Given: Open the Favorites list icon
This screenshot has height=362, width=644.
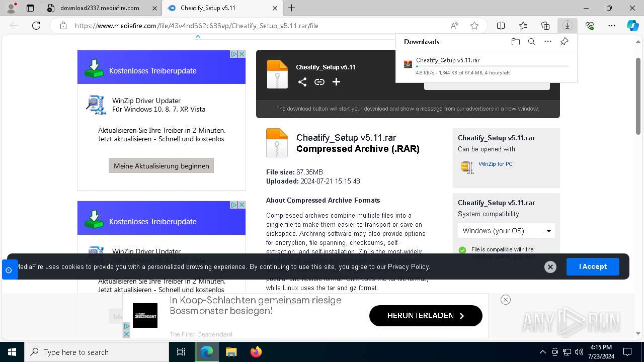Looking at the screenshot, I should (x=523, y=26).
